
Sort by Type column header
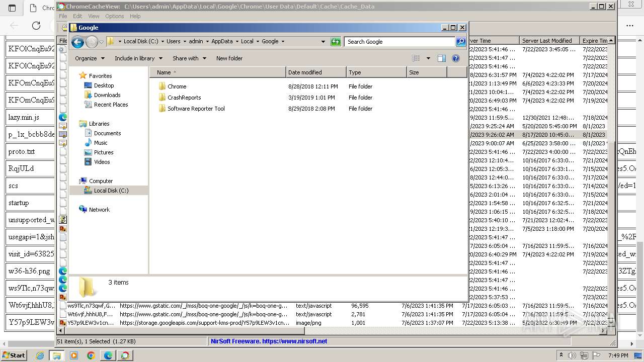point(376,72)
